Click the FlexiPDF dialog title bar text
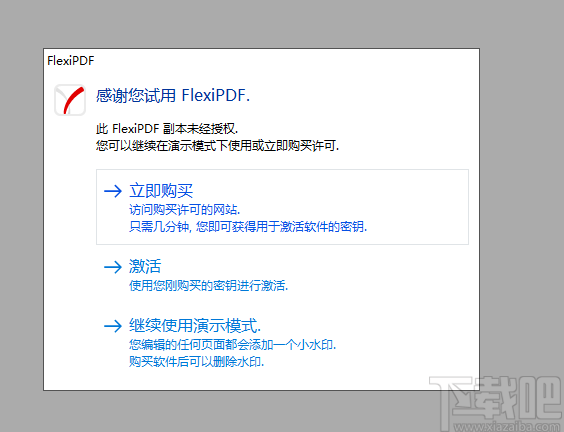The width and height of the screenshot is (564, 432). [70, 61]
